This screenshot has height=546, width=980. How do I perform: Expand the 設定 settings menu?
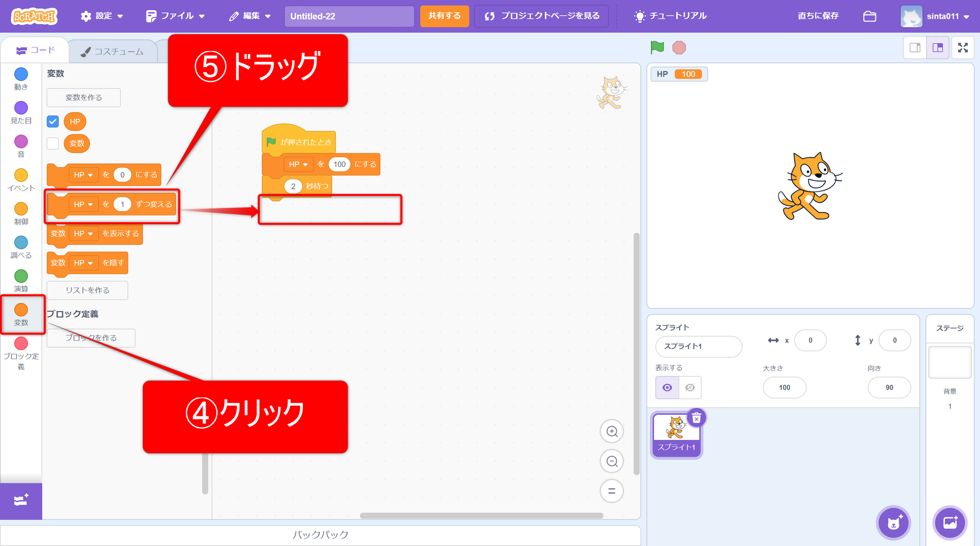click(x=102, y=16)
